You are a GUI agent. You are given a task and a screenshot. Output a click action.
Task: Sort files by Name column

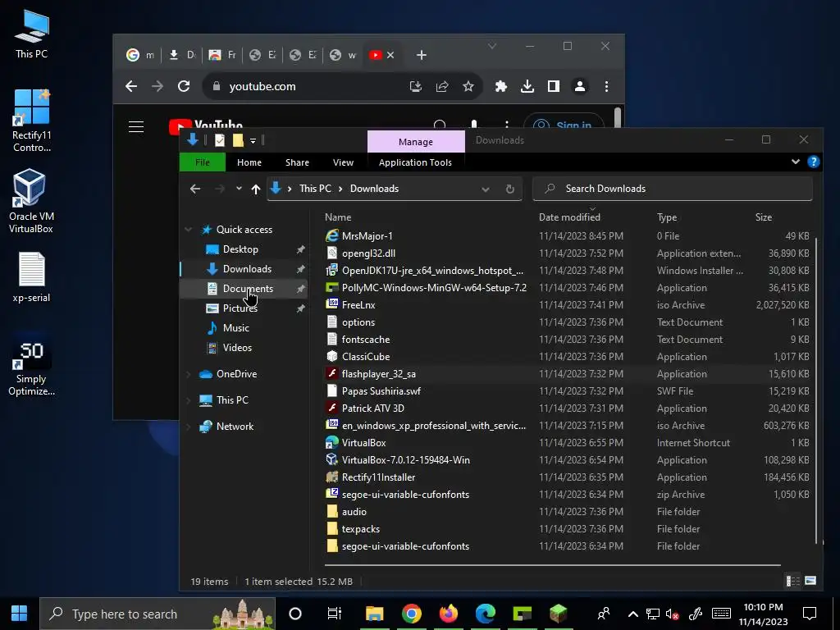[x=338, y=217]
